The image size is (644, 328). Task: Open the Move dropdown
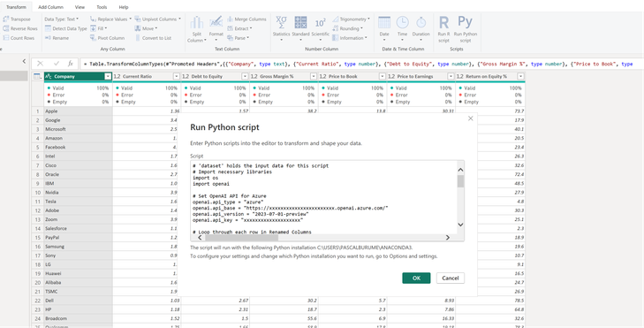(x=146, y=28)
